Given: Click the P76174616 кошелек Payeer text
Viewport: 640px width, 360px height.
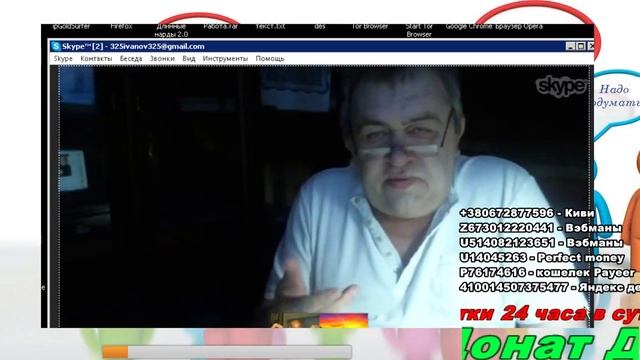Looking at the screenshot, I should pyautogui.click(x=547, y=272).
